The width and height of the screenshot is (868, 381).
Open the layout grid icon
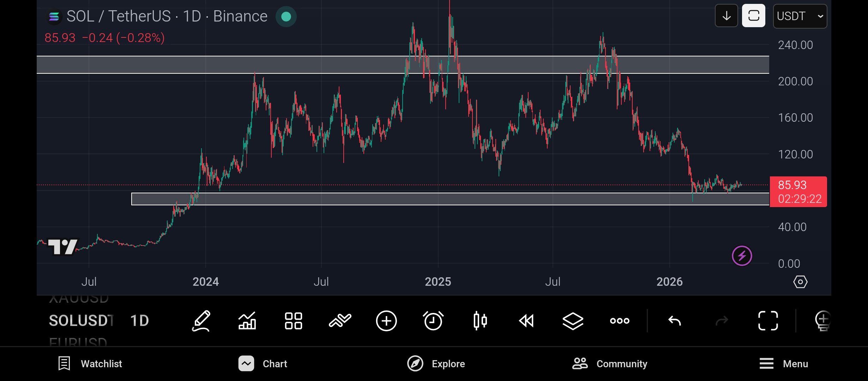click(294, 321)
